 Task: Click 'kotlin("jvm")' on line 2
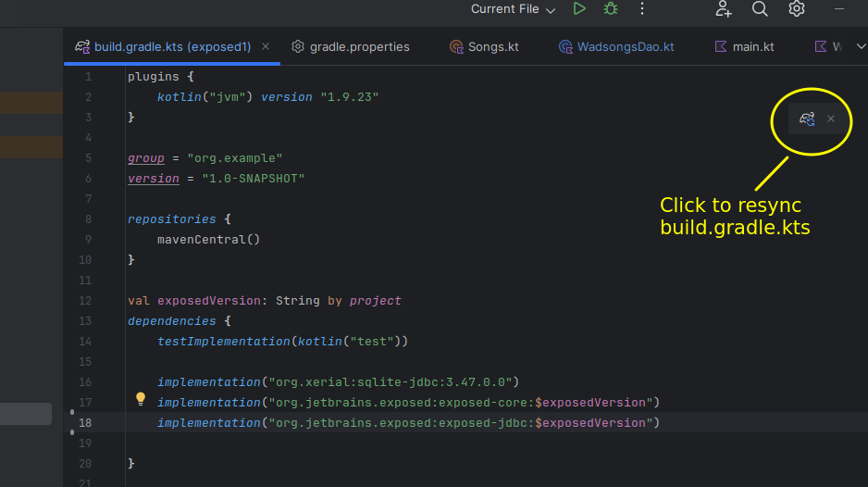205,97
